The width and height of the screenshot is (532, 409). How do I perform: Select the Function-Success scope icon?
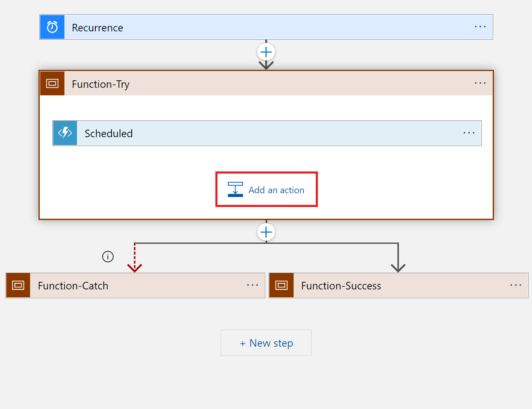point(281,285)
